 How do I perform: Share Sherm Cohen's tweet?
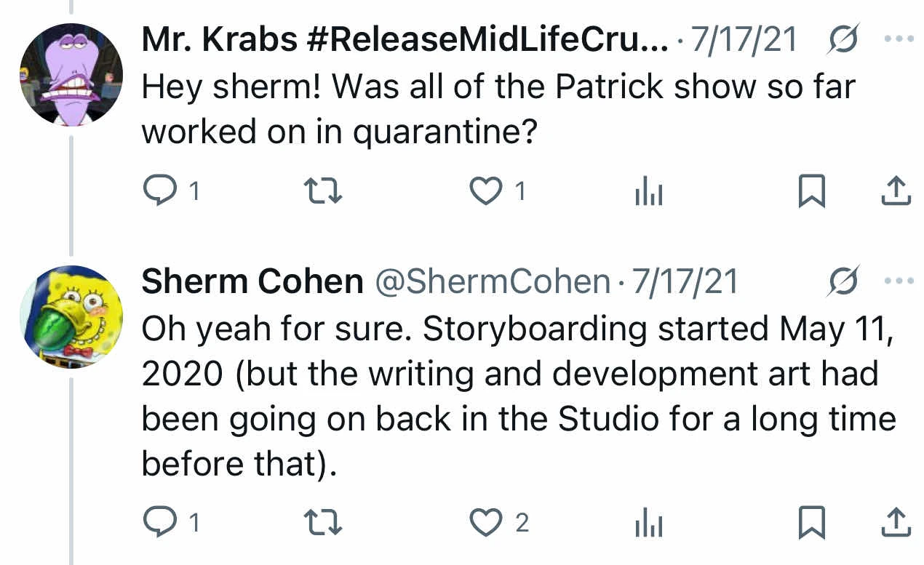pyautogui.click(x=896, y=523)
